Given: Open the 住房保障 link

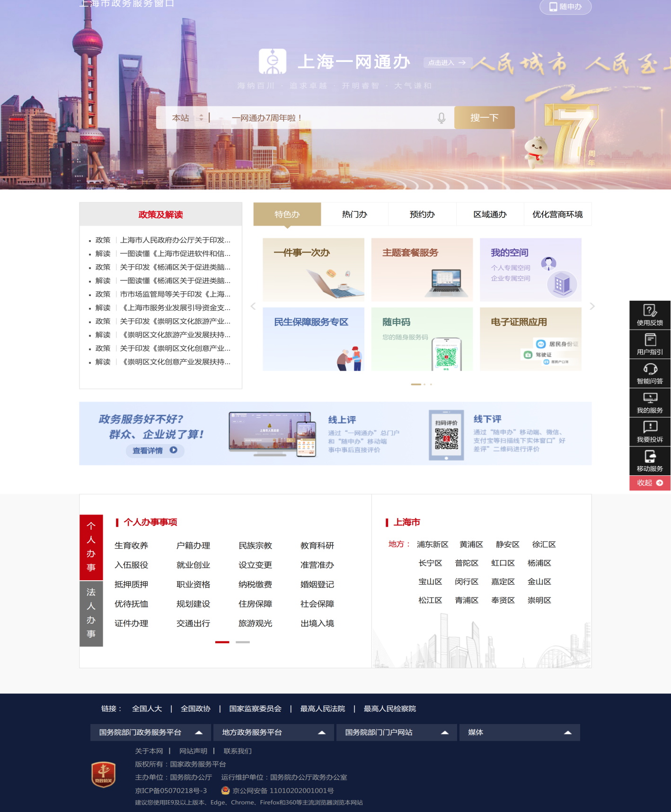Looking at the screenshot, I should [256, 604].
